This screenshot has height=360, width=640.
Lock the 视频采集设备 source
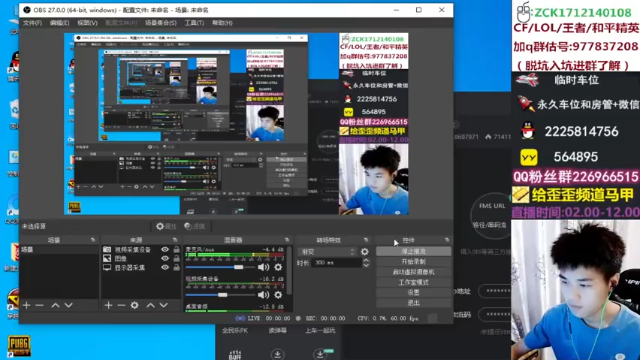click(176, 249)
